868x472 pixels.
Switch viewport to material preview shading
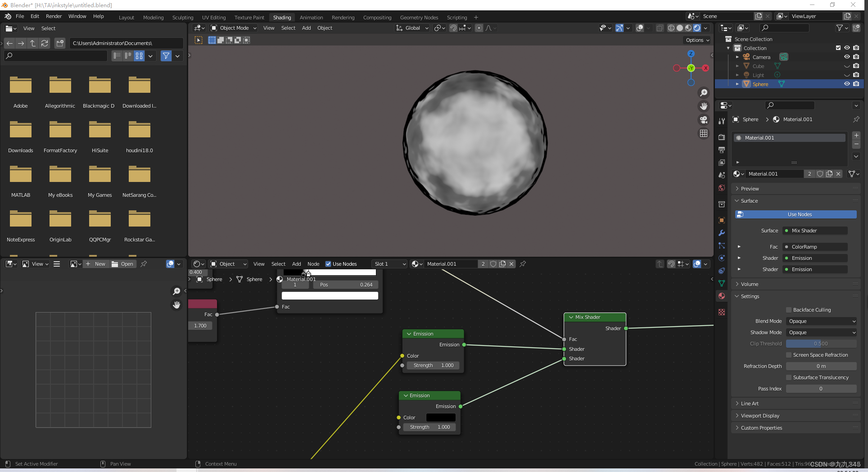point(688,28)
